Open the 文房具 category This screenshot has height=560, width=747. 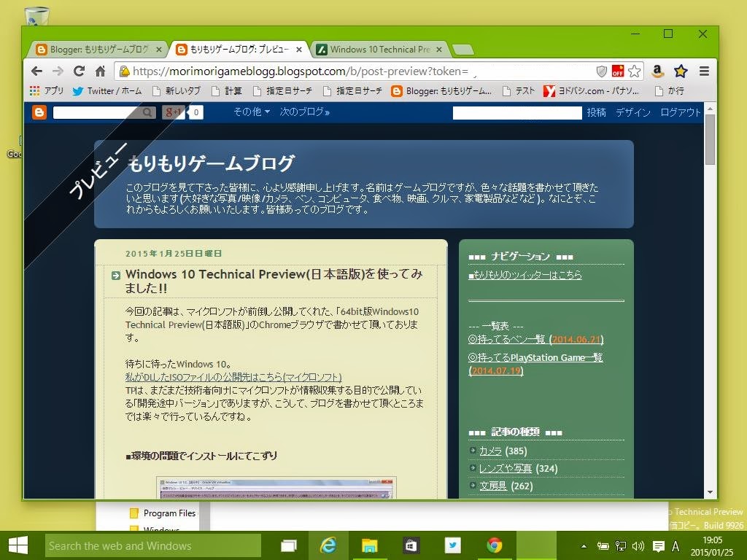pos(492,486)
